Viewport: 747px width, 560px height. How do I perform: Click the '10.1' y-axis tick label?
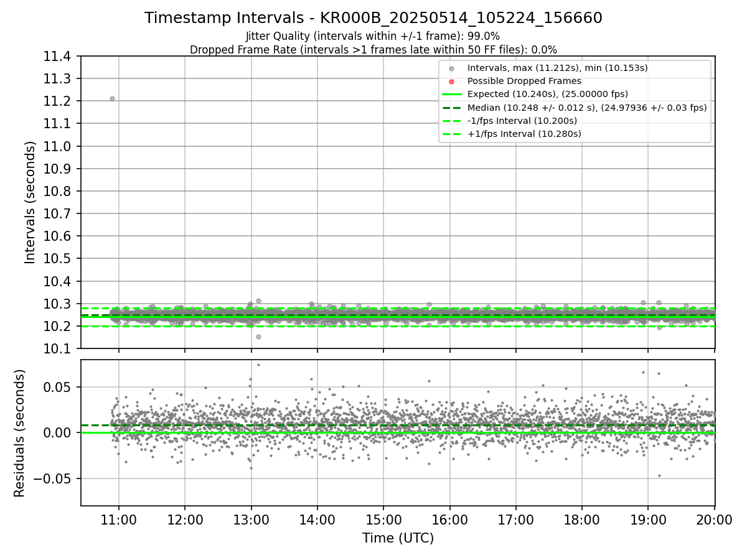point(58,348)
